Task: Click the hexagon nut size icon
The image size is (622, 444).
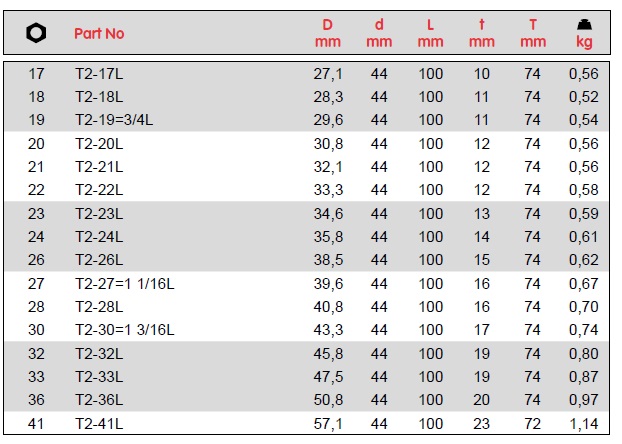Action: coord(36,33)
